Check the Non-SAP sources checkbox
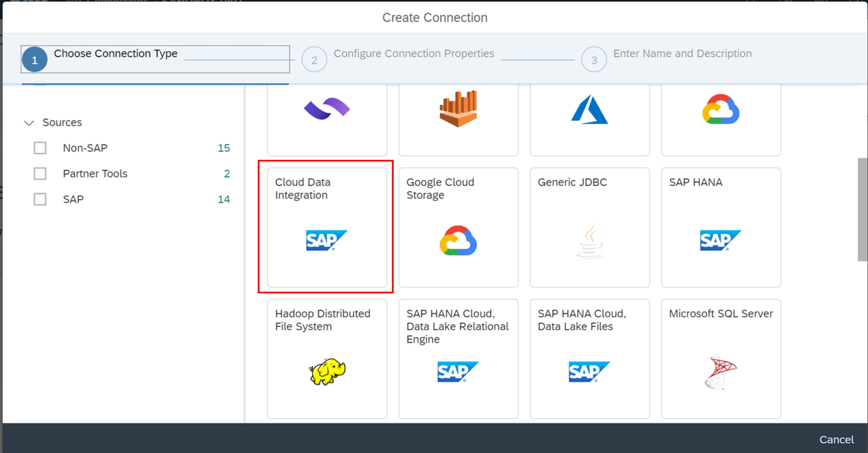The image size is (868, 453). point(40,148)
